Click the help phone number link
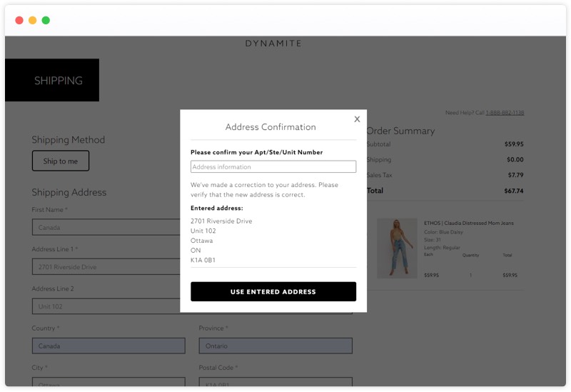 tap(505, 113)
